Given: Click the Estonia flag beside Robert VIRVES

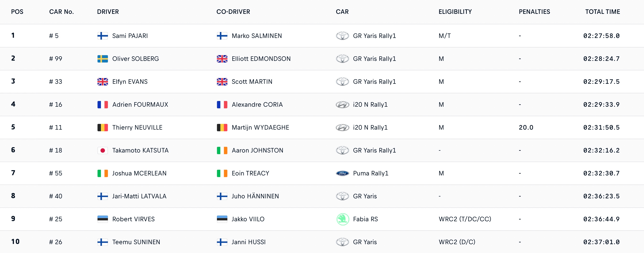Looking at the screenshot, I should click(x=102, y=219).
